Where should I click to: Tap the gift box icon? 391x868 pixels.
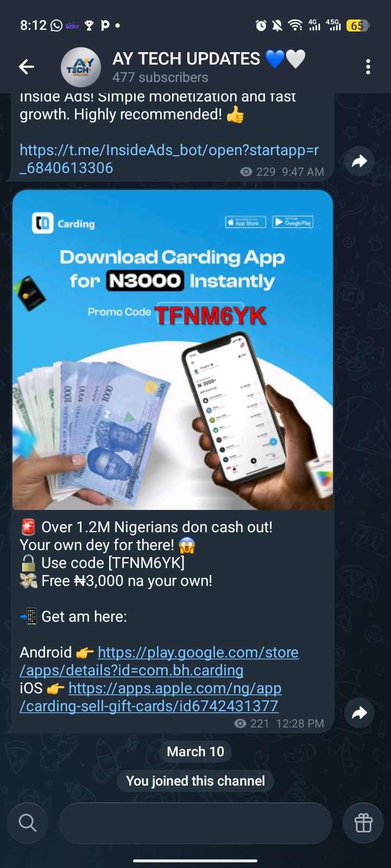pos(363,823)
